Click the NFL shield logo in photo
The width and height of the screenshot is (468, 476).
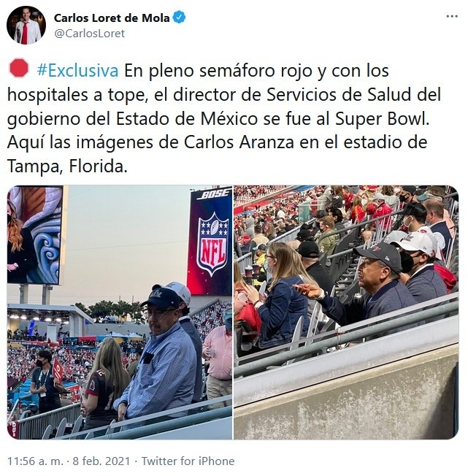pos(212,243)
